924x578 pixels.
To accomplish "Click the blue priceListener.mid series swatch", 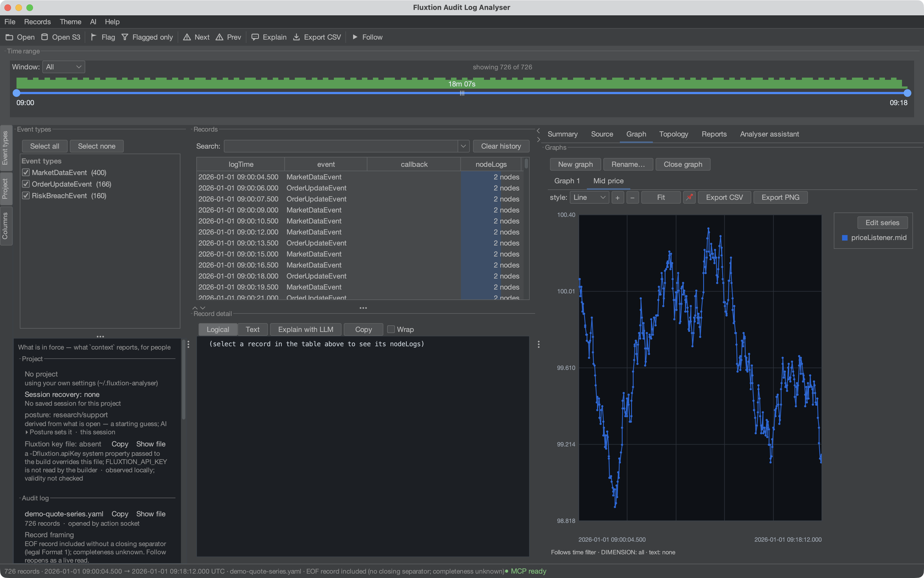I will pos(845,238).
